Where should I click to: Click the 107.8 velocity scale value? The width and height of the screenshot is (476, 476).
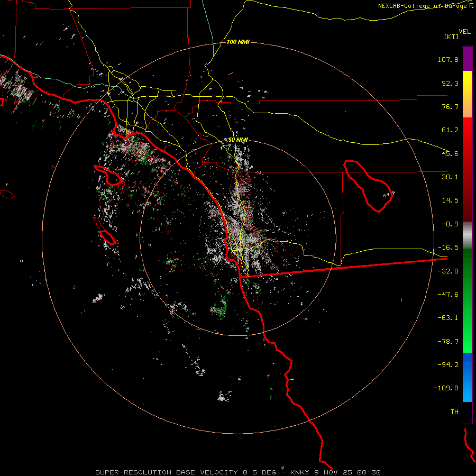point(448,59)
